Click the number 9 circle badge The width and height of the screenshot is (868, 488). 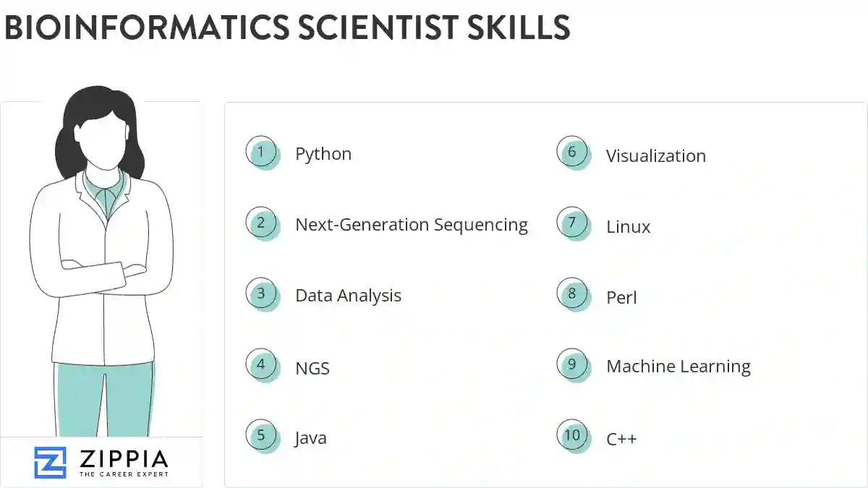click(572, 365)
